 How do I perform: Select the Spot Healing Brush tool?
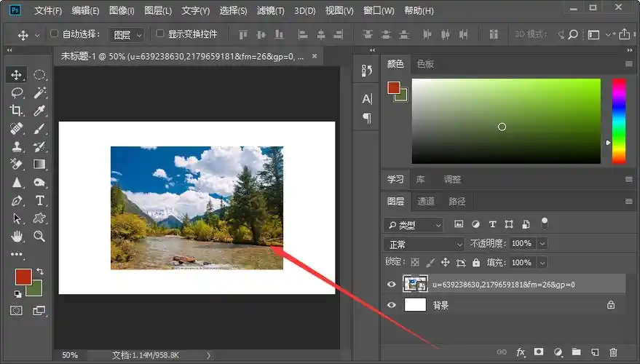(x=16, y=129)
